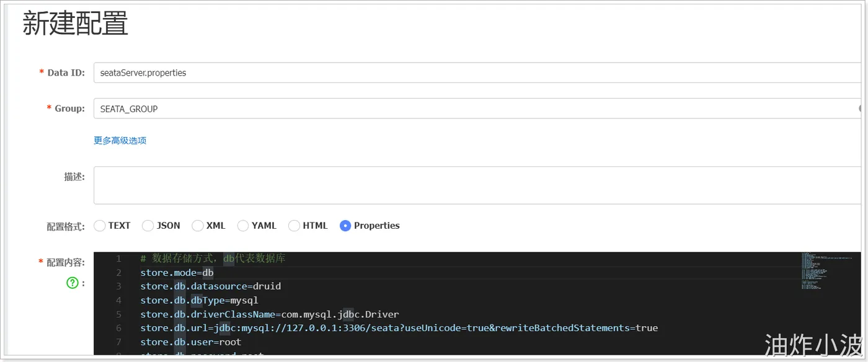Switch config format to YAML
This screenshot has height=362, width=868.
click(x=243, y=226)
